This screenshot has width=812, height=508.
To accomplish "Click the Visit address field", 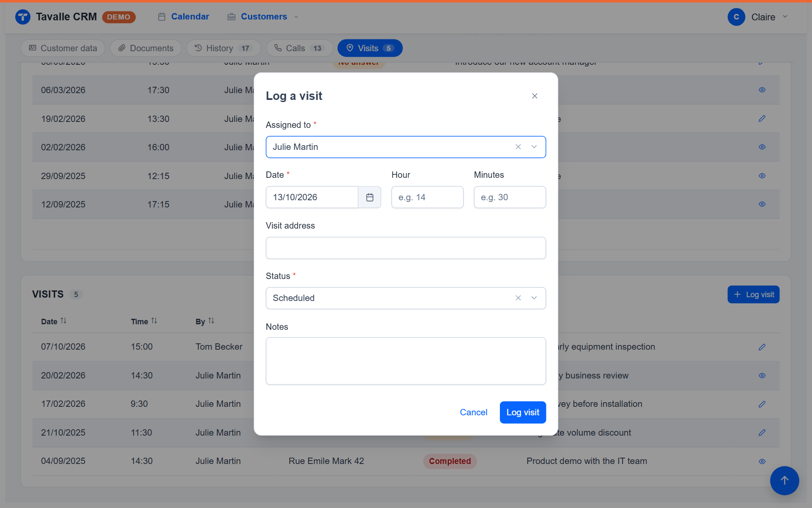I will coord(406,248).
